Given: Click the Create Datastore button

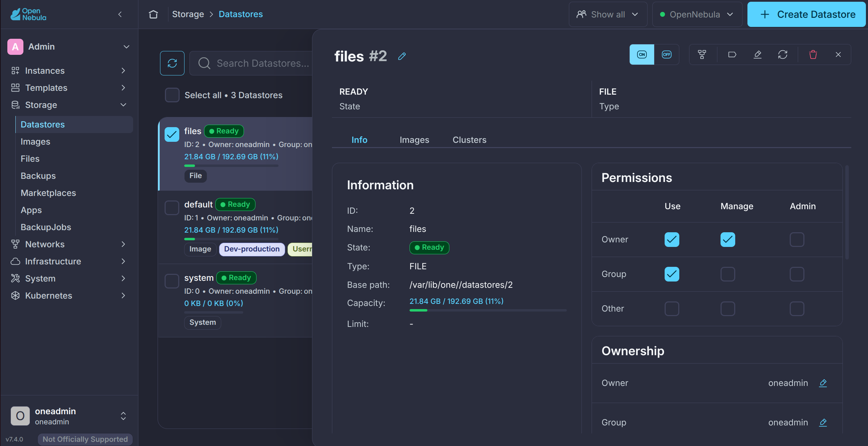Looking at the screenshot, I should pos(806,14).
